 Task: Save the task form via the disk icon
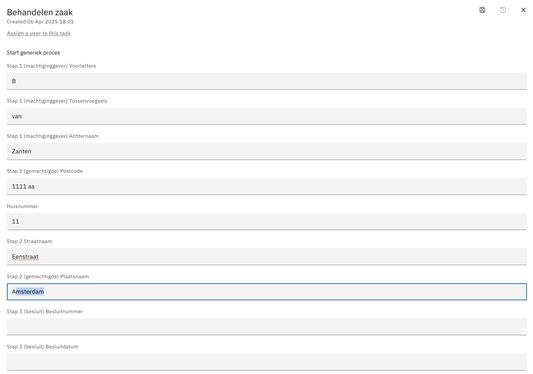pyautogui.click(x=482, y=10)
